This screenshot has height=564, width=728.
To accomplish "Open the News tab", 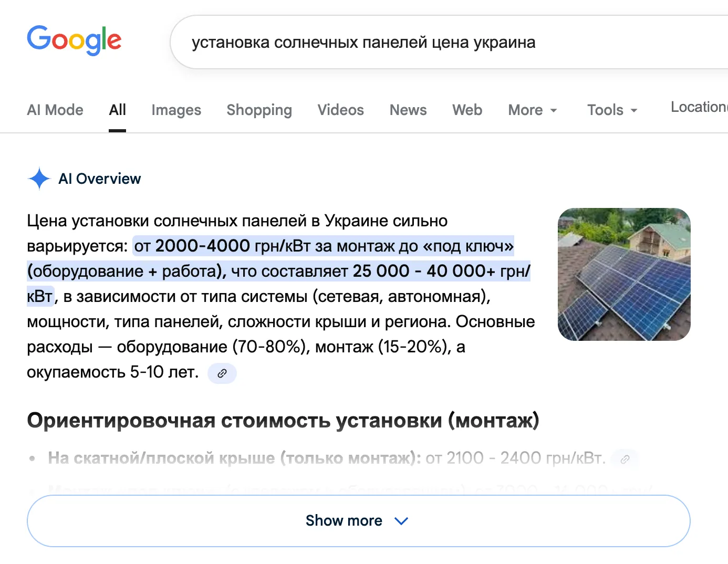I will [x=408, y=110].
